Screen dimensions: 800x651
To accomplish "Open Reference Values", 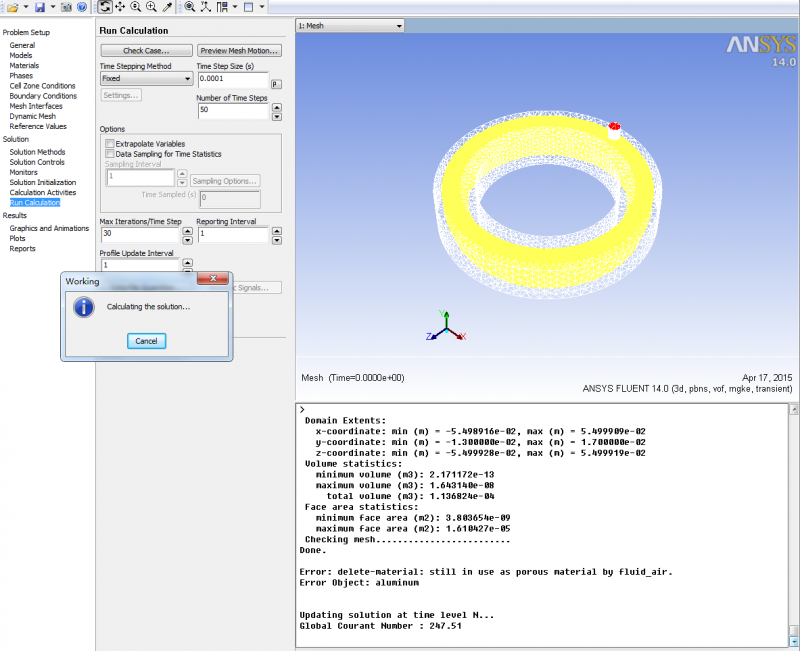I will [x=38, y=127].
